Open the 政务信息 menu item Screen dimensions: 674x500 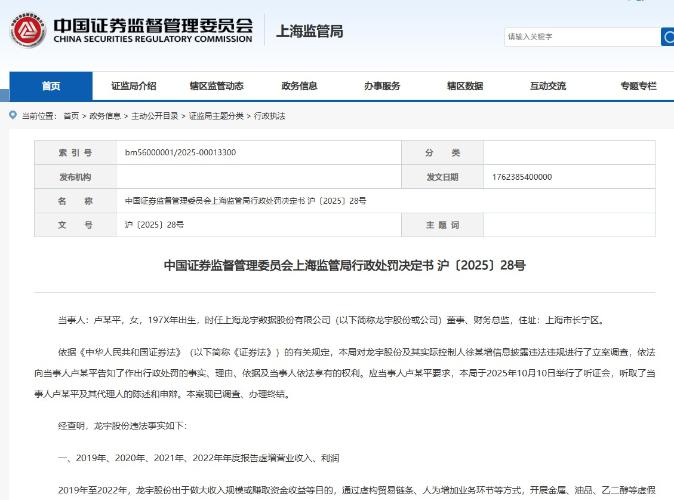299,86
